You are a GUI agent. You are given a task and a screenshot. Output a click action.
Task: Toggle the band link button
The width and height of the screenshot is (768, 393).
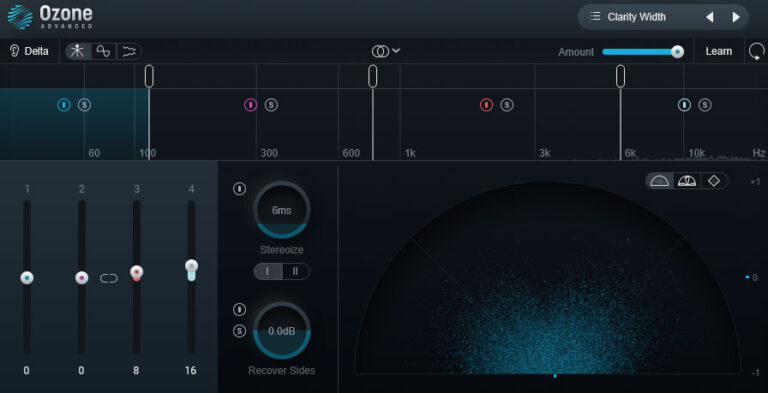109,278
